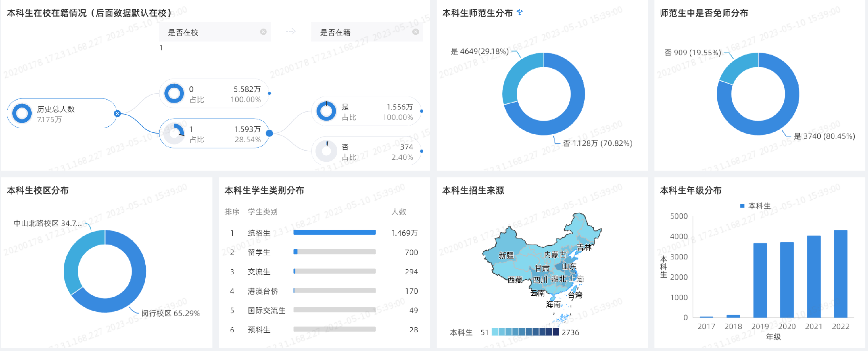Clear the 是否在籍 dimension field with its x icon
The image size is (868, 351).
pos(416,32)
